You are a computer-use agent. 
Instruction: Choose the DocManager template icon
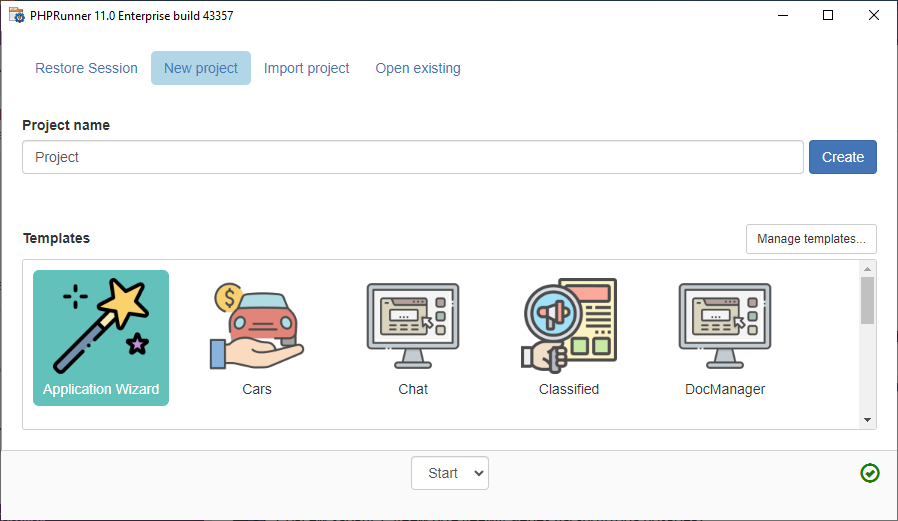pyautogui.click(x=725, y=325)
